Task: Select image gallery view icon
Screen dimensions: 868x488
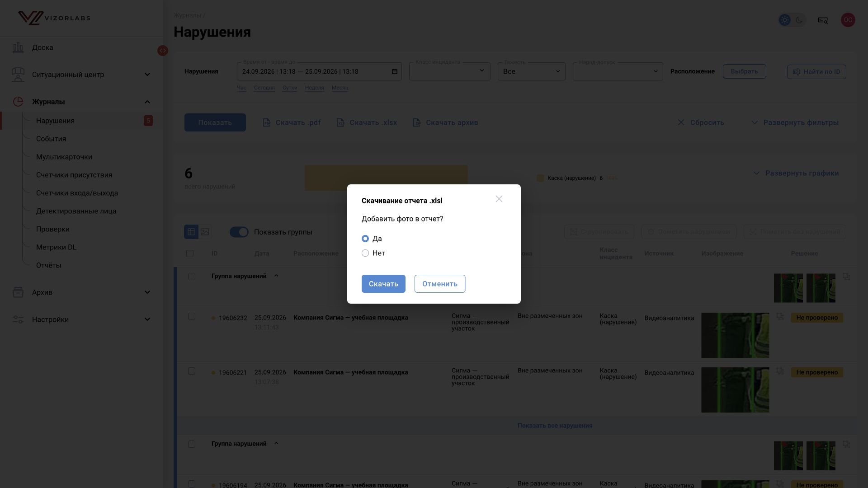Action: click(x=205, y=232)
